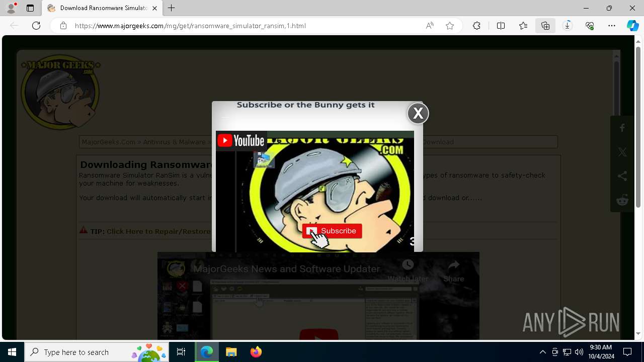
Task: Close the Download Ransomware Simulator tab
Action: [154, 8]
